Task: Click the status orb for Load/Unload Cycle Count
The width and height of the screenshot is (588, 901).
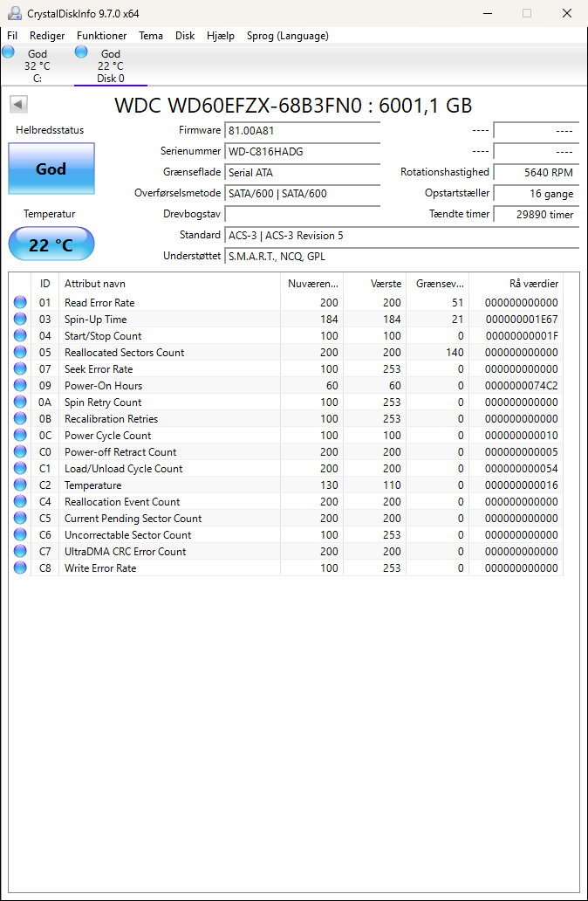Action: click(20, 468)
